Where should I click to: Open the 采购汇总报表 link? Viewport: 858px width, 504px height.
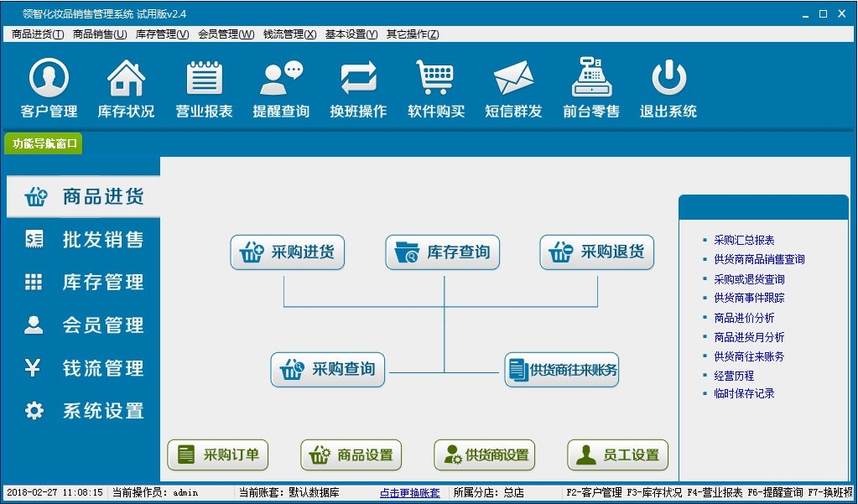click(744, 240)
